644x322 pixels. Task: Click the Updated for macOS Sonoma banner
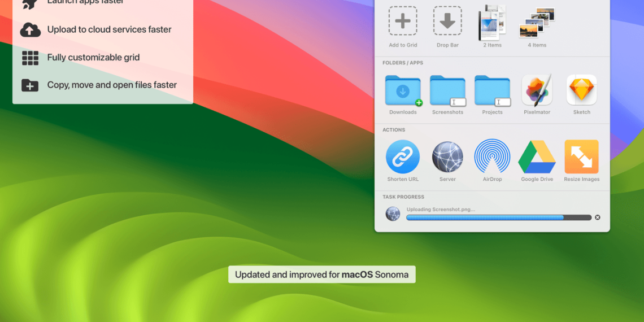click(321, 275)
